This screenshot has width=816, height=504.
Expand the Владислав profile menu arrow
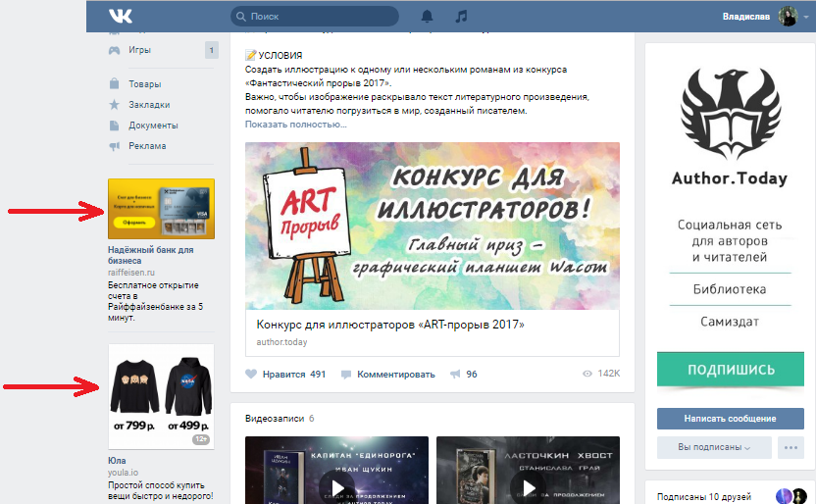click(806, 17)
